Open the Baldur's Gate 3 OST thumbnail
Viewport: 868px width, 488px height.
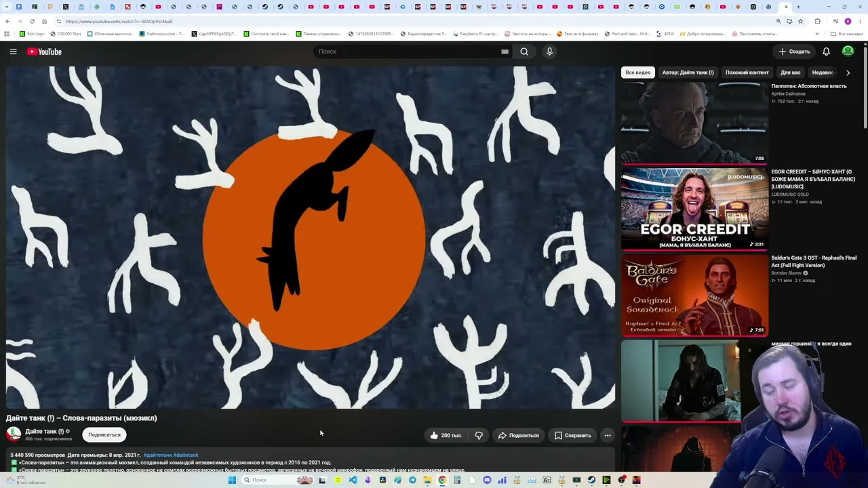[694, 295]
